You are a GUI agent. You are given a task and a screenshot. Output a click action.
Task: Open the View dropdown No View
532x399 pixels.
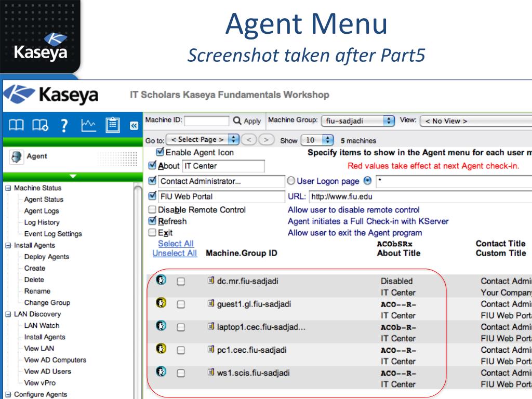[x=476, y=121]
